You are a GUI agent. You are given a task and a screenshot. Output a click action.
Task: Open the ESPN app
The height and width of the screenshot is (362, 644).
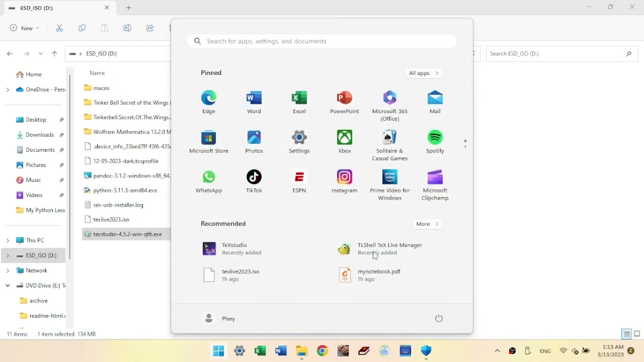(x=299, y=182)
